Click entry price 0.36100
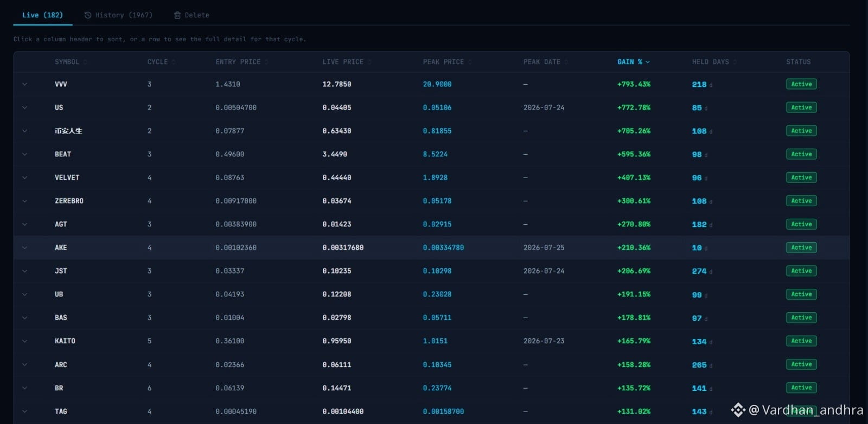This screenshot has height=424, width=868. [x=230, y=341]
